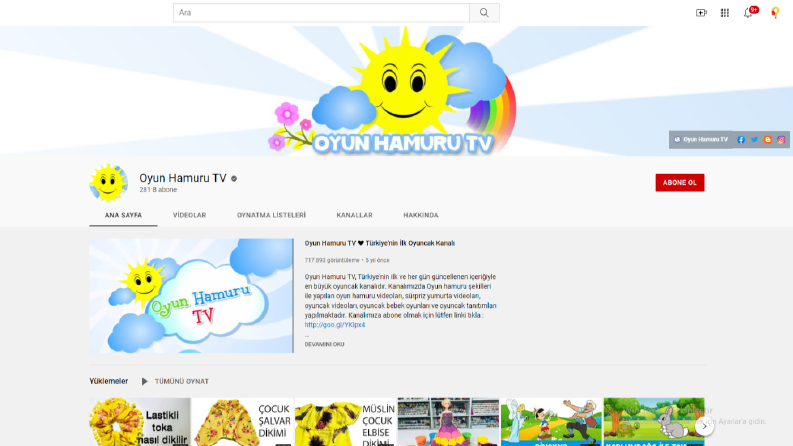Open the channel's Instagram link icon
The height and width of the screenshot is (446, 793).
click(781, 140)
